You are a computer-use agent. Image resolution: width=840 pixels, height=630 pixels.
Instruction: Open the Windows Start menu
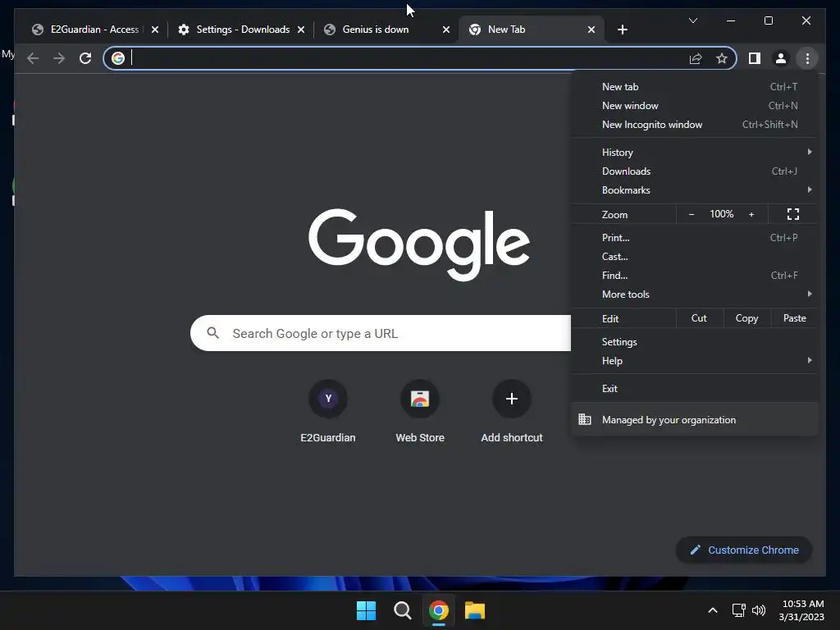367,610
